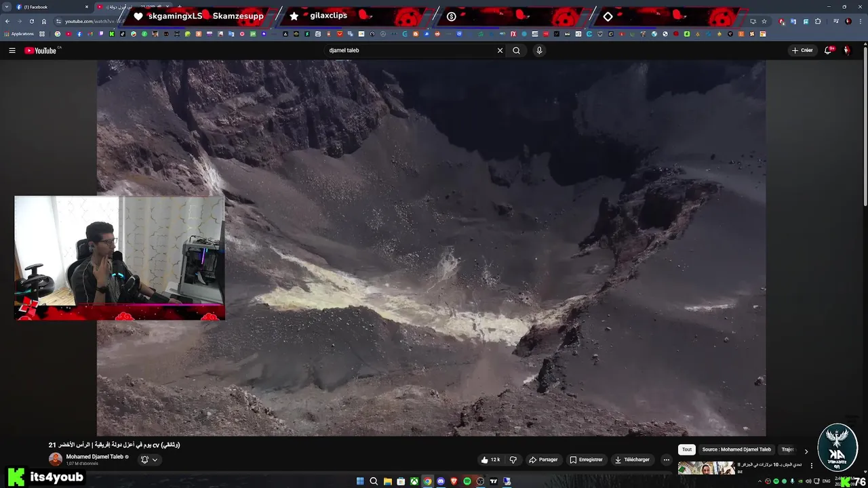
Task: Toggle the subscription notification bell dropdown
Action: tap(149, 460)
